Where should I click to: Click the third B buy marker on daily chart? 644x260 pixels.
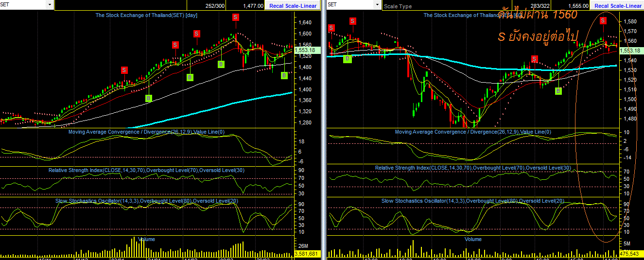[221, 64]
